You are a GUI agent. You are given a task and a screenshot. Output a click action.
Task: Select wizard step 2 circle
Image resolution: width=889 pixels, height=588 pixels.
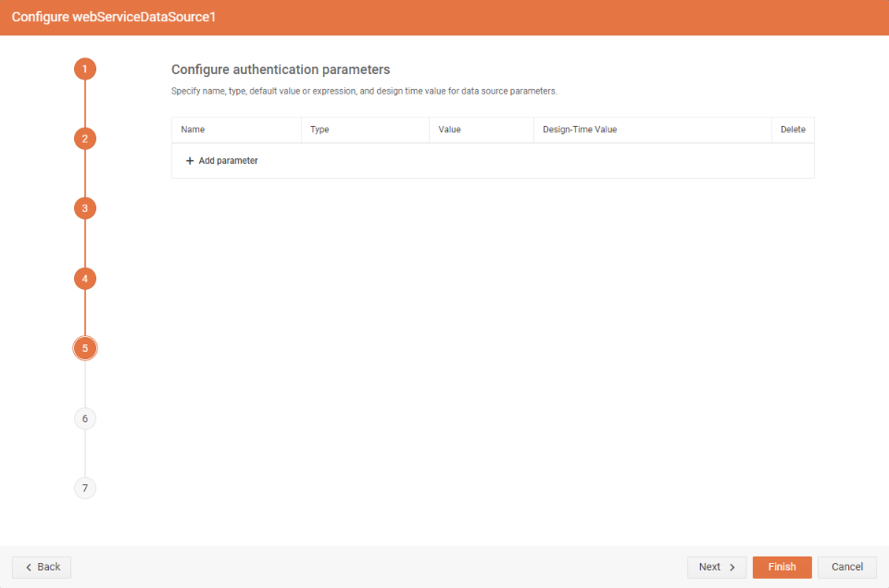tap(84, 138)
